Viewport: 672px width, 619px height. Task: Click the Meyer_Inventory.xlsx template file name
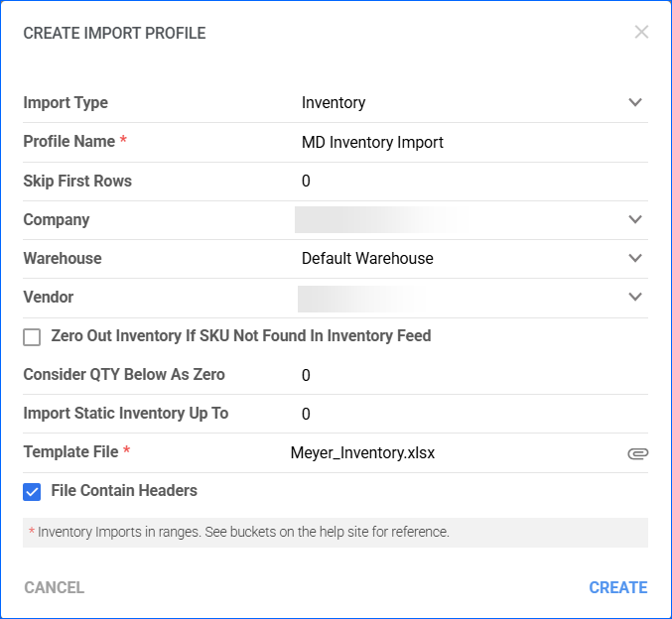(x=362, y=453)
